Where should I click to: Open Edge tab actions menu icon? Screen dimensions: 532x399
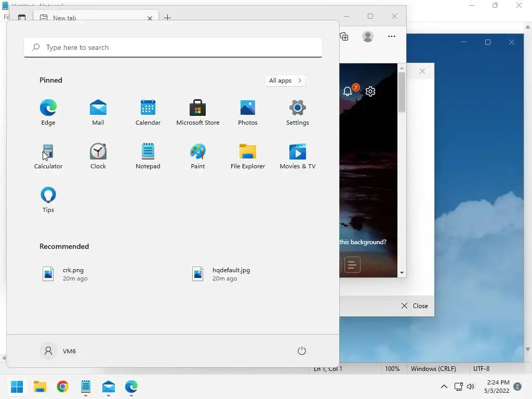click(22, 17)
